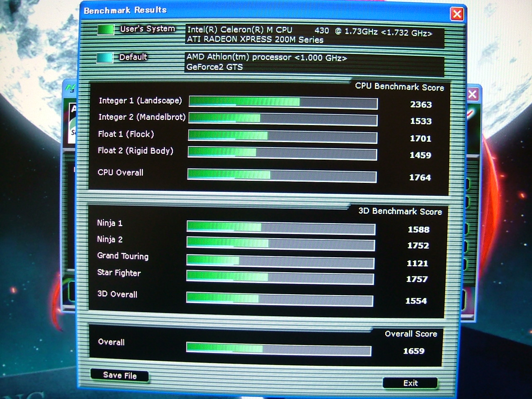Click the Ninja 2 score bar

click(281, 244)
